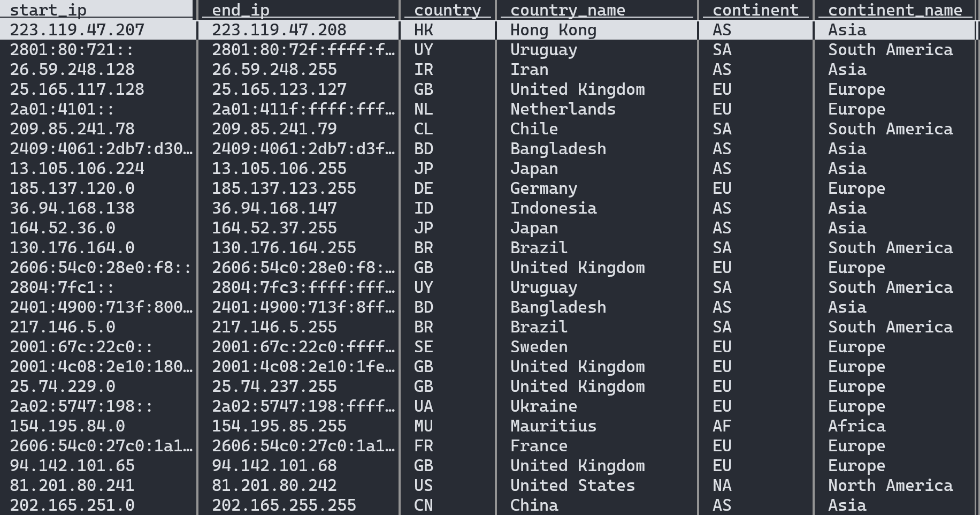Click the start_ip column header

point(48,9)
